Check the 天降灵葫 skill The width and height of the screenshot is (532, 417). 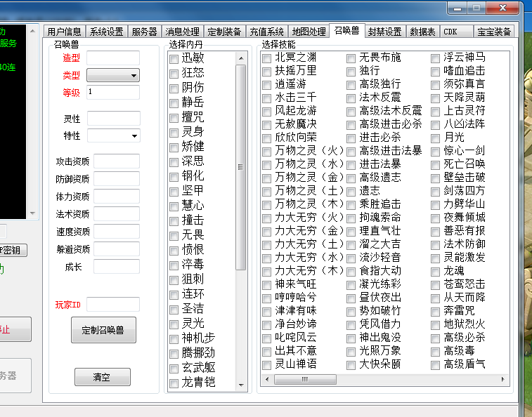(435, 98)
